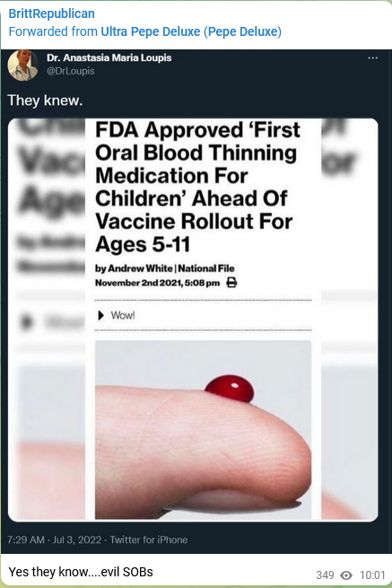392x588 pixels.
Task: Open the blood drop fingertip photo
Action: pos(203,430)
